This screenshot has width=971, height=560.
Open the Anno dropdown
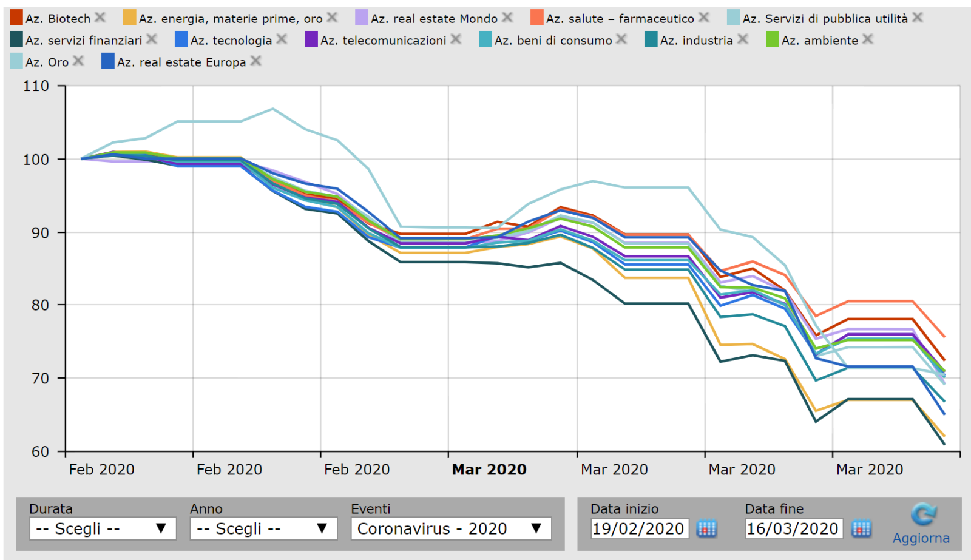263,528
